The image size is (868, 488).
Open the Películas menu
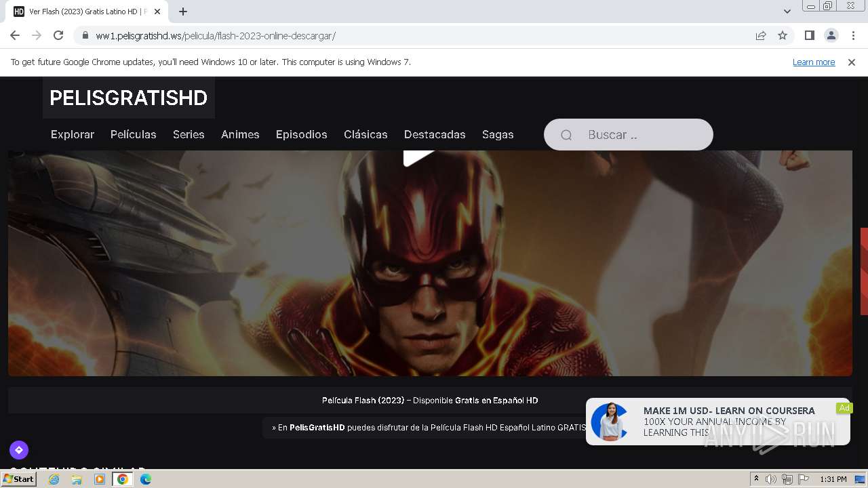[134, 134]
